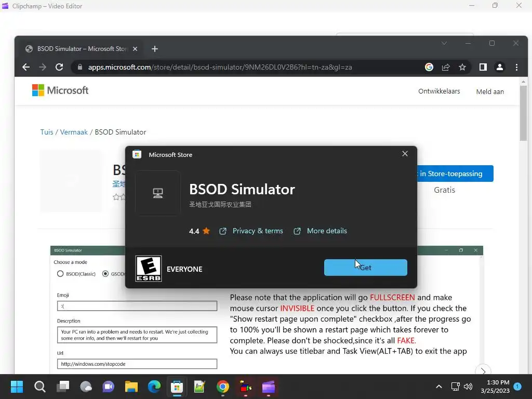Click the Url field with windows.com/stopcode
532x399 pixels.
tap(137, 364)
